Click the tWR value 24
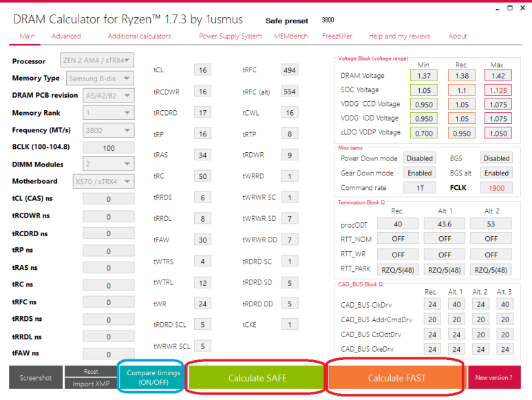Image resolution: width=532 pixels, height=400 pixels. [x=202, y=304]
